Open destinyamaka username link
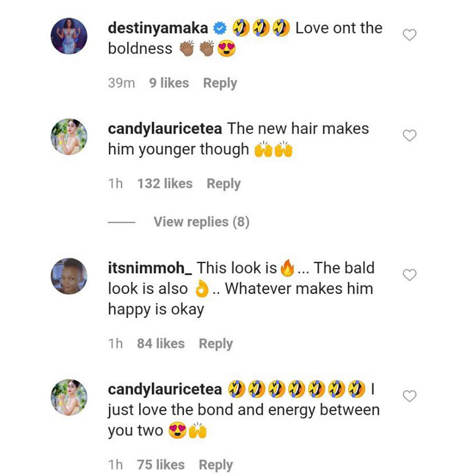 point(158,29)
